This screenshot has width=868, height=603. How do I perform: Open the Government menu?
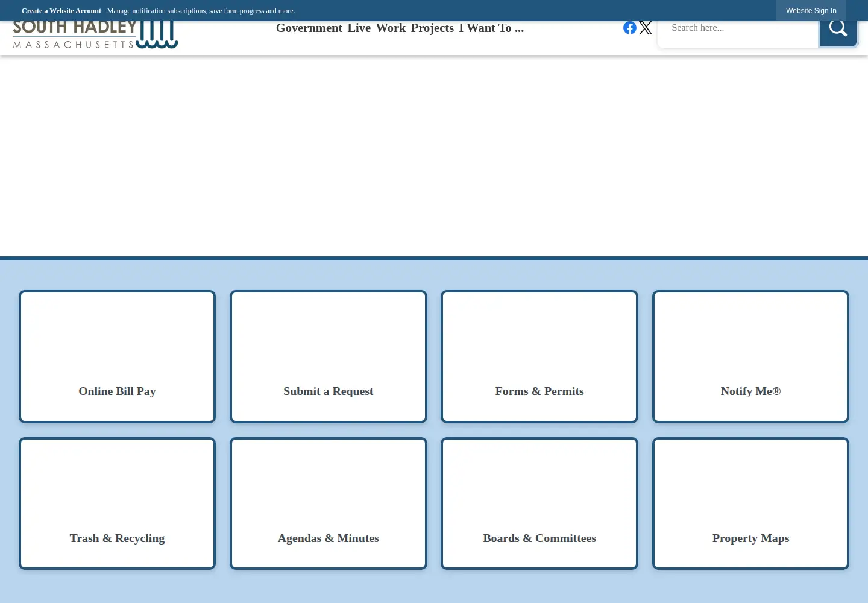[309, 28]
